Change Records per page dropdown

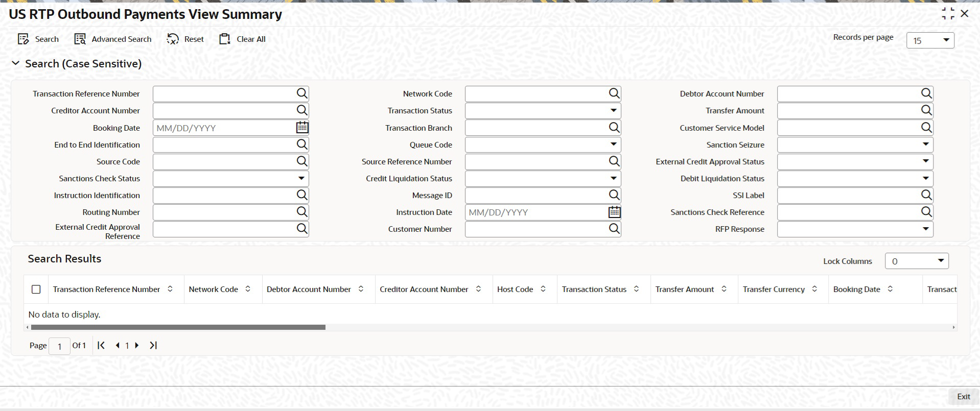930,40
